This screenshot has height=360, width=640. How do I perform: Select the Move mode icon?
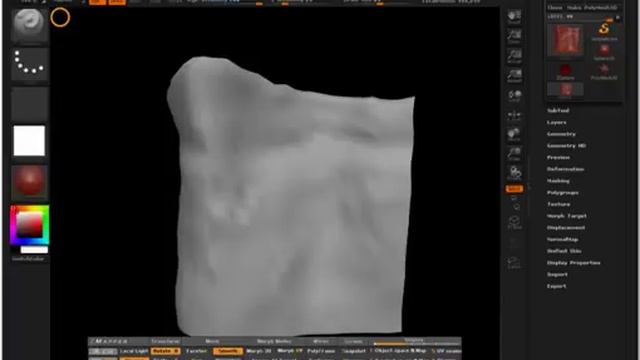(514, 135)
